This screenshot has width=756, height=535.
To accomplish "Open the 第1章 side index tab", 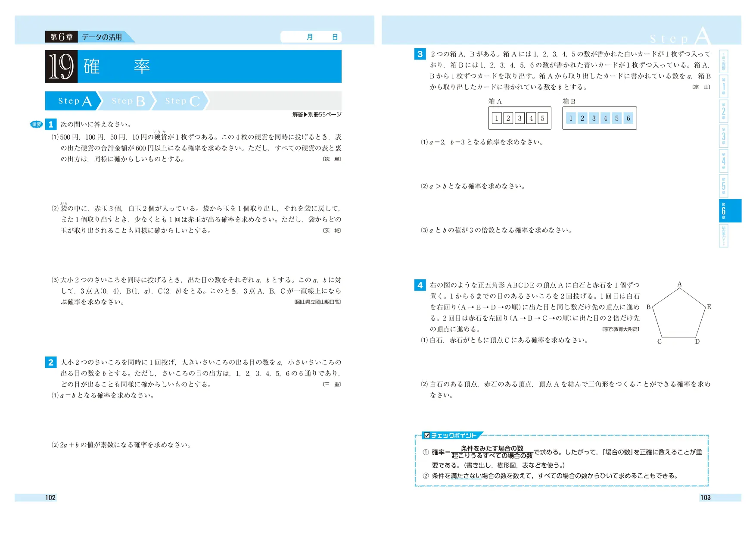I will coord(724,87).
